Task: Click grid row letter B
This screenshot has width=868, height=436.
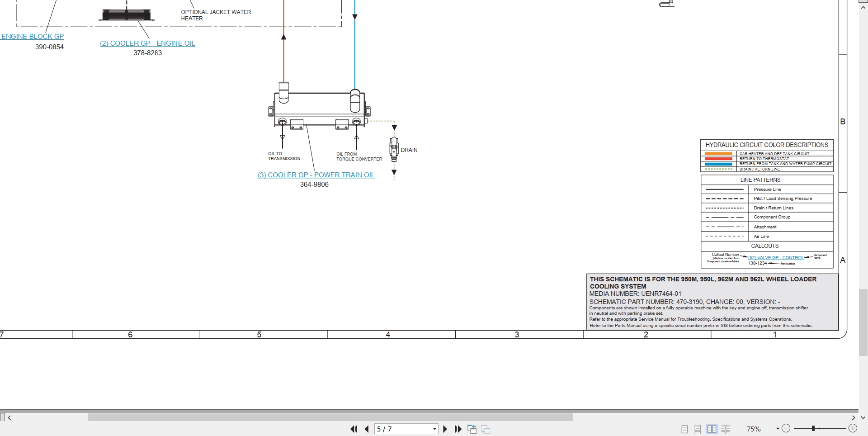Action: click(x=843, y=122)
